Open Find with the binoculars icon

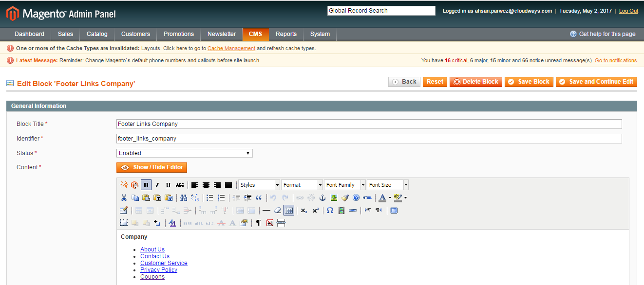click(x=184, y=197)
